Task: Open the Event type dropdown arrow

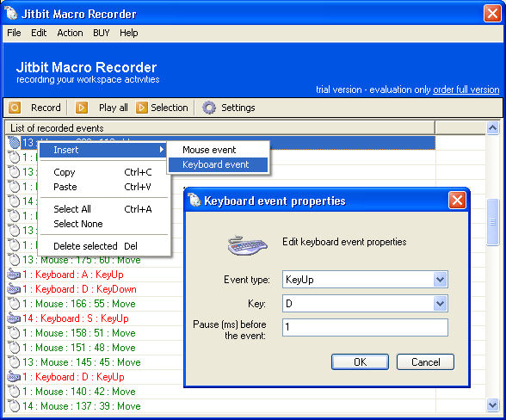Action: 441,279
